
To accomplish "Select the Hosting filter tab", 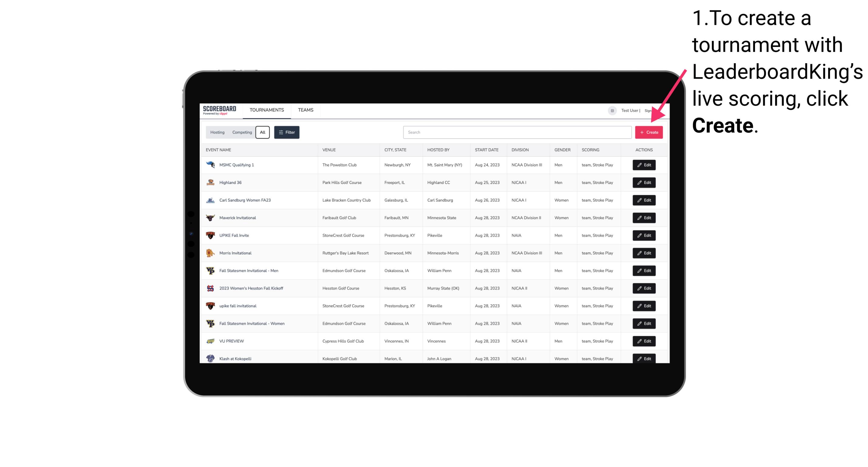I will coord(217,132).
